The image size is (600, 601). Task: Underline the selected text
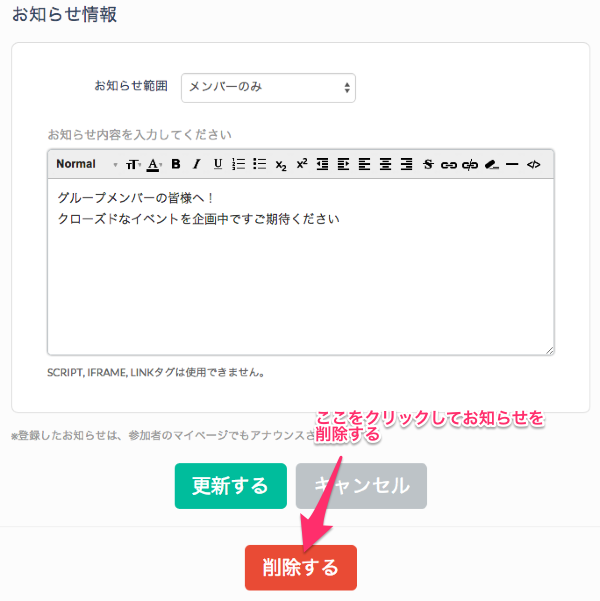coord(217,164)
